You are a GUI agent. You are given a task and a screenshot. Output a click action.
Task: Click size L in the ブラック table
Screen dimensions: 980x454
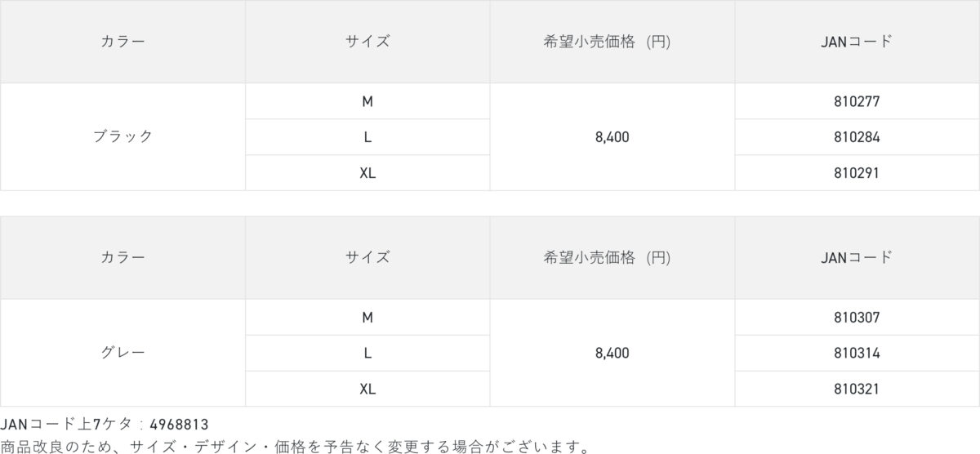(x=367, y=137)
